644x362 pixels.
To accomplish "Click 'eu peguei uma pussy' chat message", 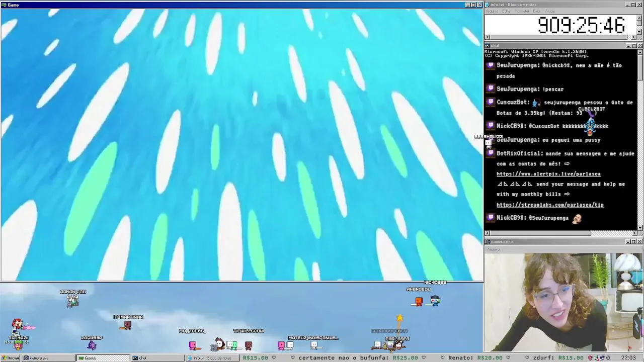I will (x=548, y=140).
